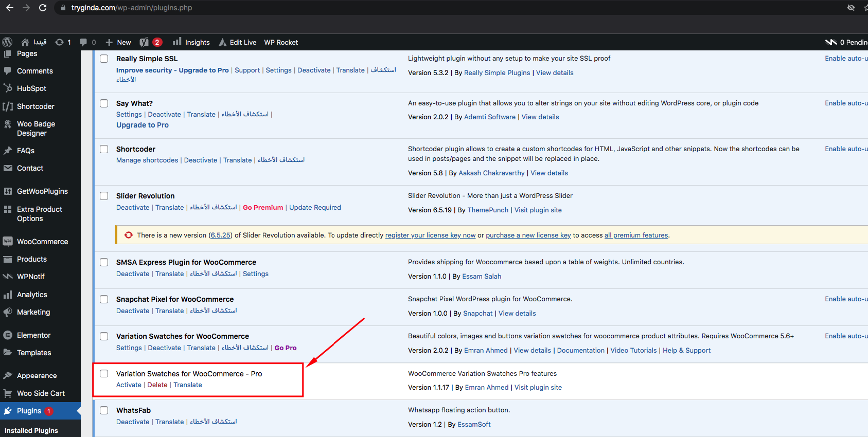This screenshot has height=437, width=868.
Task: View details of Really Simple SSL
Action: click(x=555, y=72)
